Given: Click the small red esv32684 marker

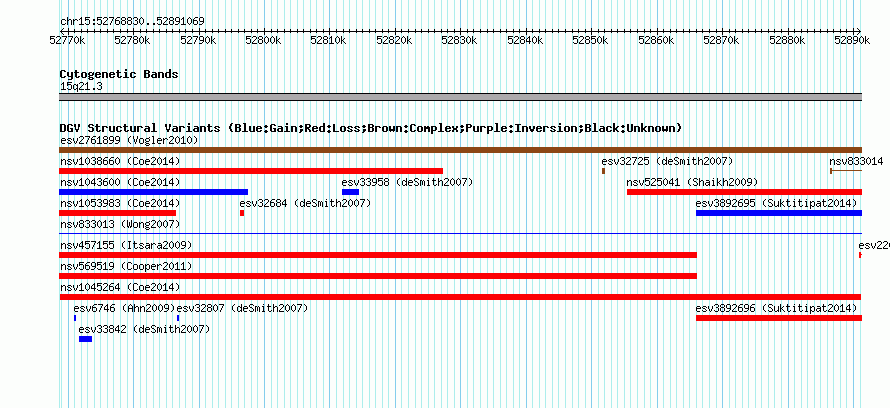Looking at the screenshot, I should pos(242,213).
